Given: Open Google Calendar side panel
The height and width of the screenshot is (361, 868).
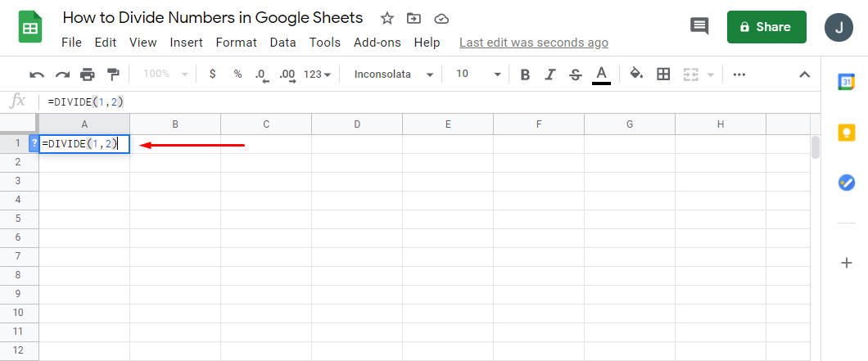Looking at the screenshot, I should tap(847, 81).
